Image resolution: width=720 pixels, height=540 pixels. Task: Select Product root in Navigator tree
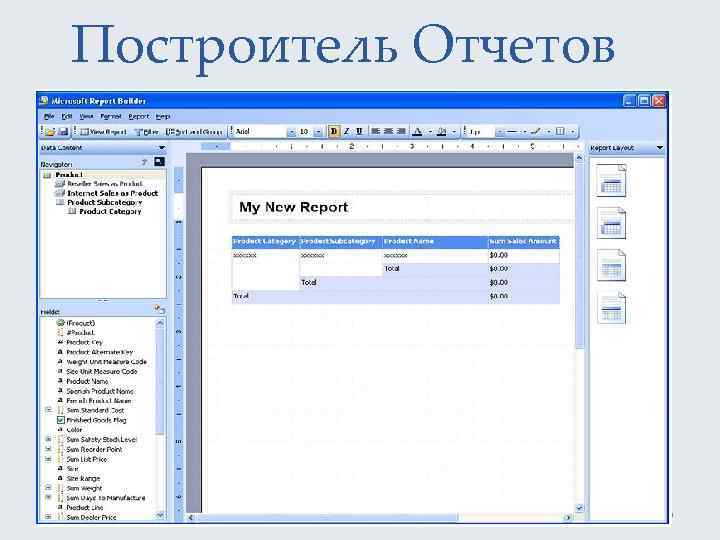click(69, 175)
